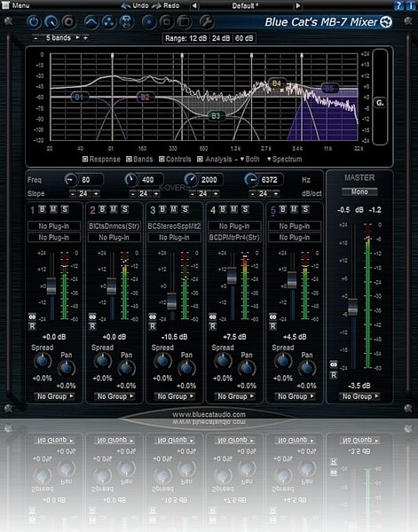Image resolution: width=418 pixels, height=532 pixels.
Task: Click the knob-shaped toolbar icon
Action: coord(51,22)
